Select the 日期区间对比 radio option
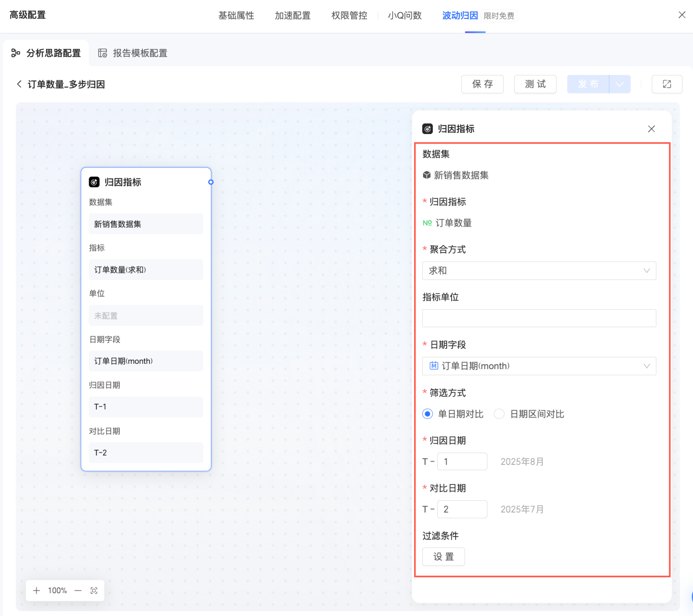 pos(499,414)
